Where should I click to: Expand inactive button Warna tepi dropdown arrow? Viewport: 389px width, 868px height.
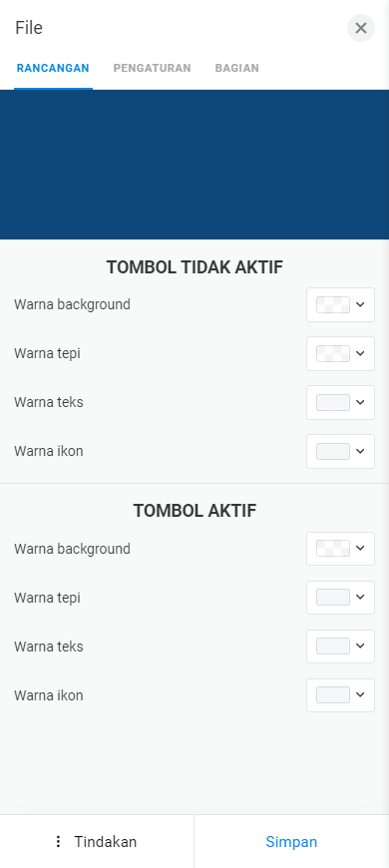(x=360, y=353)
